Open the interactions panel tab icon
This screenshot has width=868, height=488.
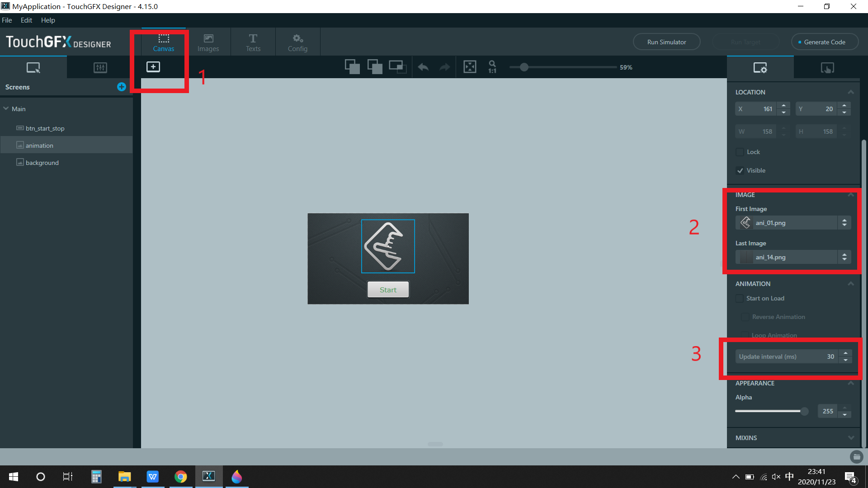tap(827, 68)
